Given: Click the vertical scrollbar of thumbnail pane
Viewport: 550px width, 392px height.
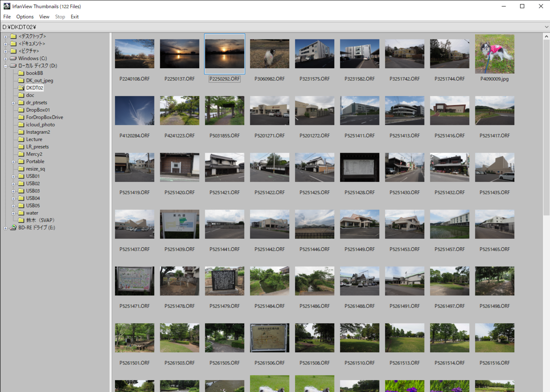Looking at the screenshot, I should [x=546, y=212].
